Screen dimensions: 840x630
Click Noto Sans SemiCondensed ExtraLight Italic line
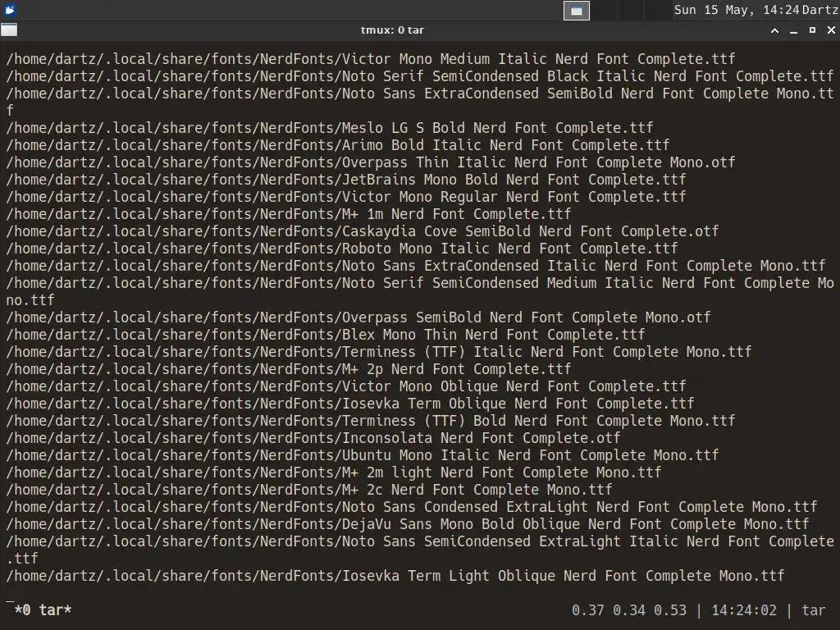pyautogui.click(x=420, y=541)
